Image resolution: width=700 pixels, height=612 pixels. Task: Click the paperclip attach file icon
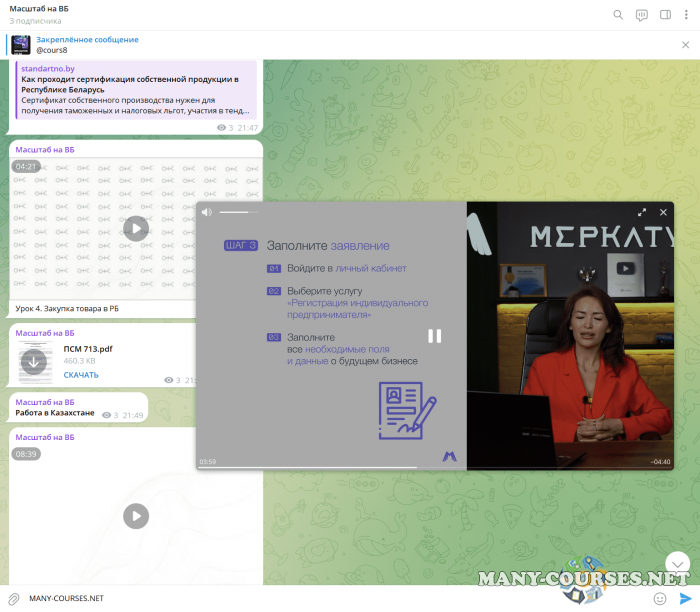[x=14, y=598]
